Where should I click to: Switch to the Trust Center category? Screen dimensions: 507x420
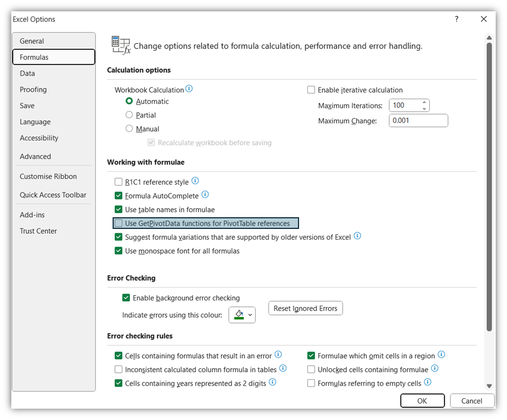click(38, 231)
